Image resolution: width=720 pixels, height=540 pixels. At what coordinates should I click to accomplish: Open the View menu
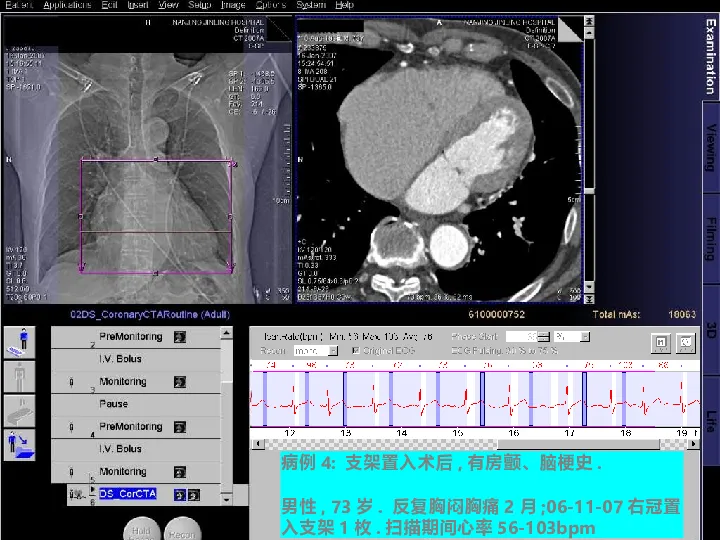click(168, 5)
